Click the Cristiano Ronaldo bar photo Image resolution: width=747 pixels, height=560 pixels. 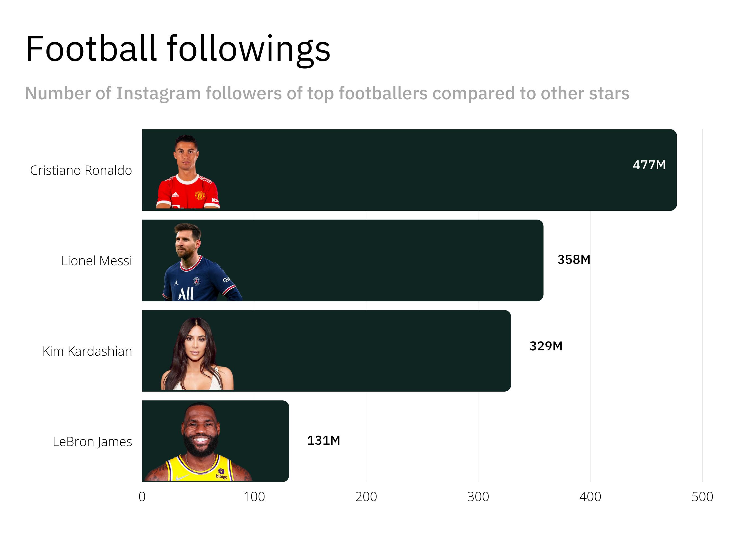188,172
